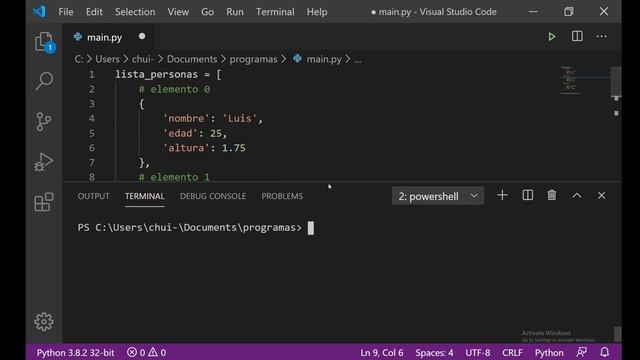Open the Run menu
640x360 pixels.
(x=235, y=12)
